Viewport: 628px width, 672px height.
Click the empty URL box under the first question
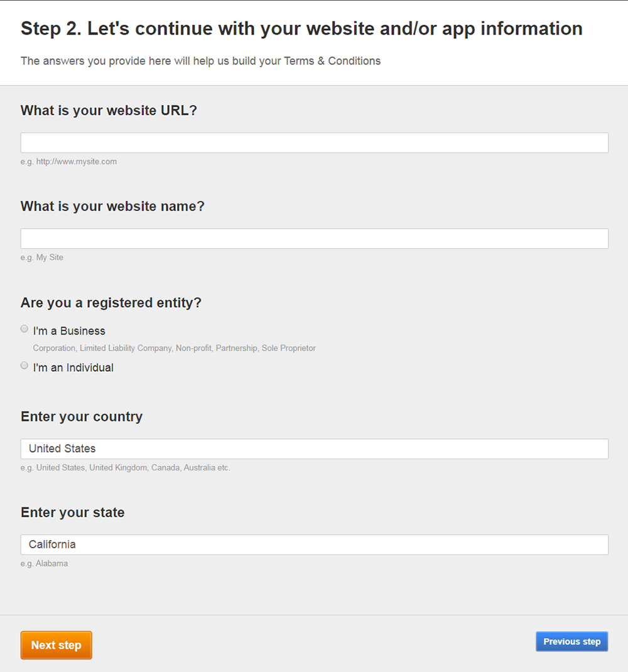click(x=314, y=143)
